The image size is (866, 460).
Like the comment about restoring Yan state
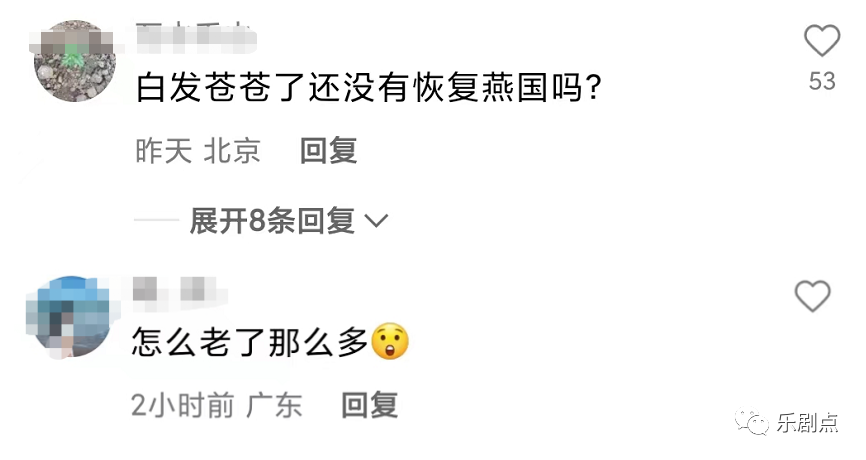[x=822, y=40]
